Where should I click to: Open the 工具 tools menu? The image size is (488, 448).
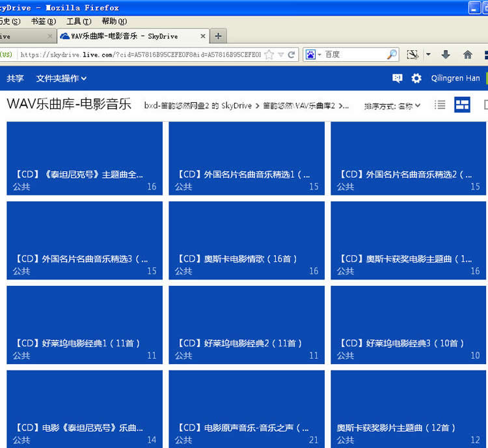pyautogui.click(x=79, y=21)
